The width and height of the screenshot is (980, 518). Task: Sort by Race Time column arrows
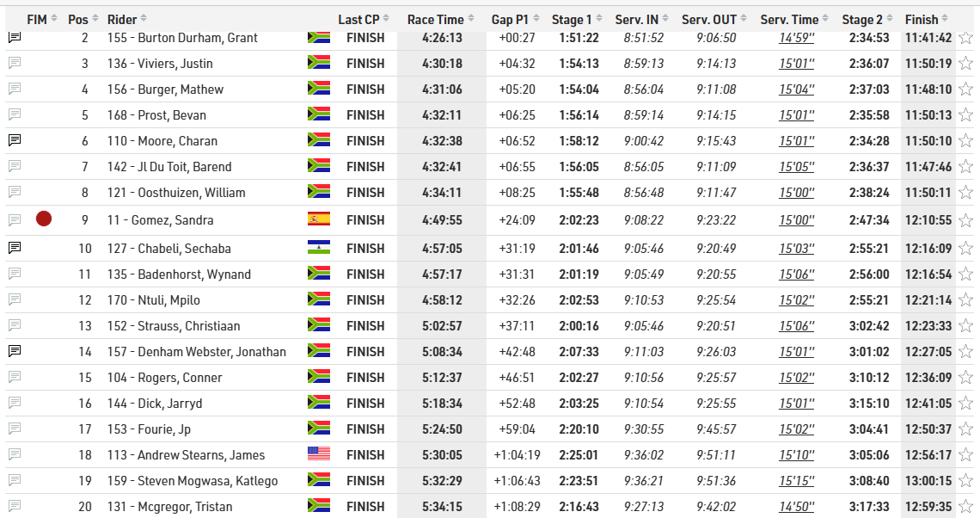point(473,19)
